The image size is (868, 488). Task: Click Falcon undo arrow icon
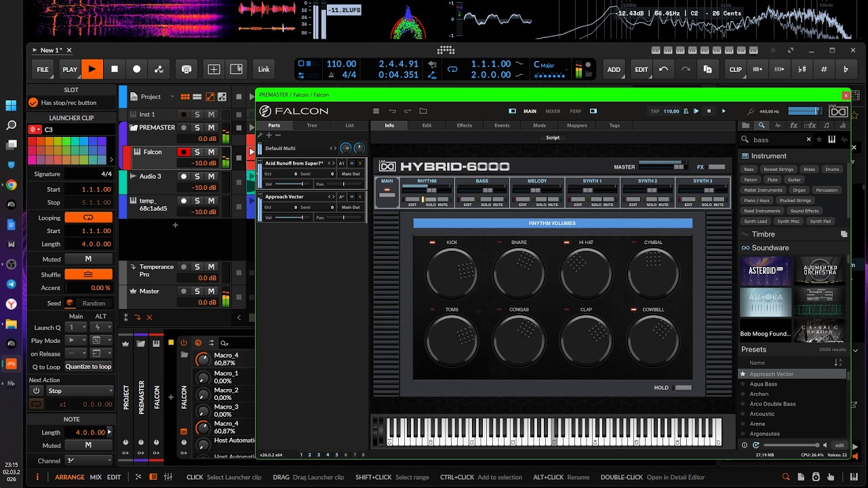(392, 111)
